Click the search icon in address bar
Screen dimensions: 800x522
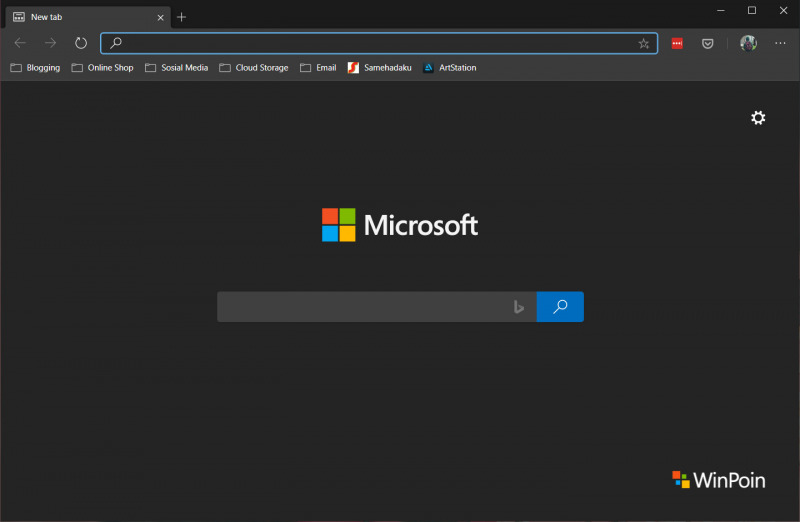pos(116,43)
